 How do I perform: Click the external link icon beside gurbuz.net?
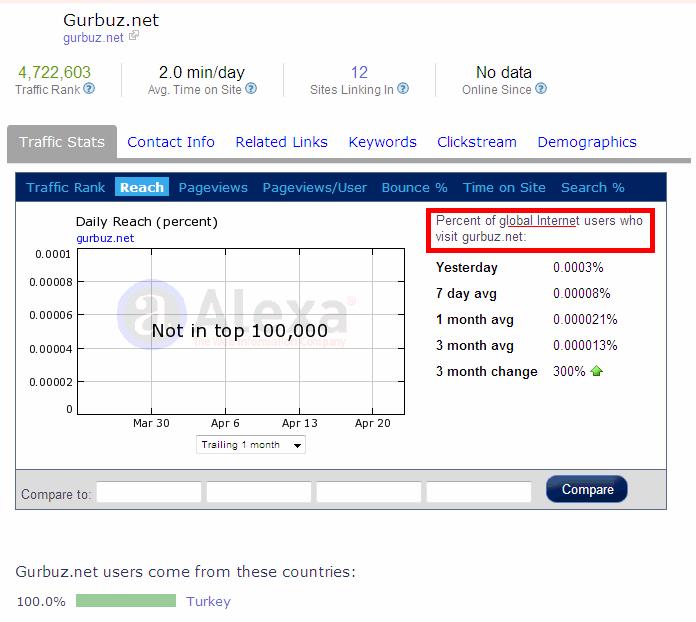(x=134, y=36)
